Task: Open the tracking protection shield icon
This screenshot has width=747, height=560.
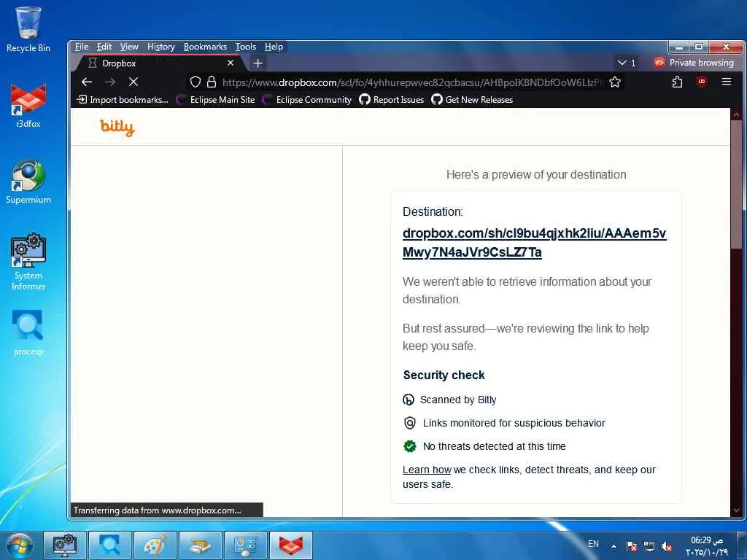Action: point(196,82)
